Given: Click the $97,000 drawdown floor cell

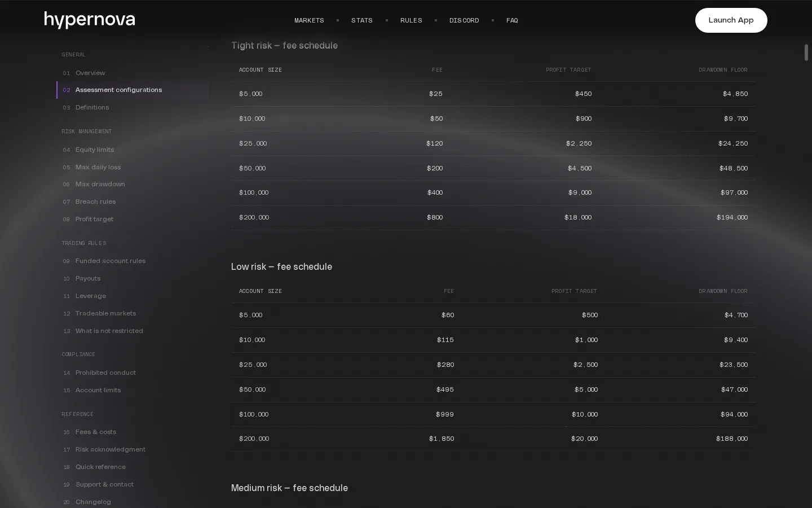Looking at the screenshot, I should [734, 192].
